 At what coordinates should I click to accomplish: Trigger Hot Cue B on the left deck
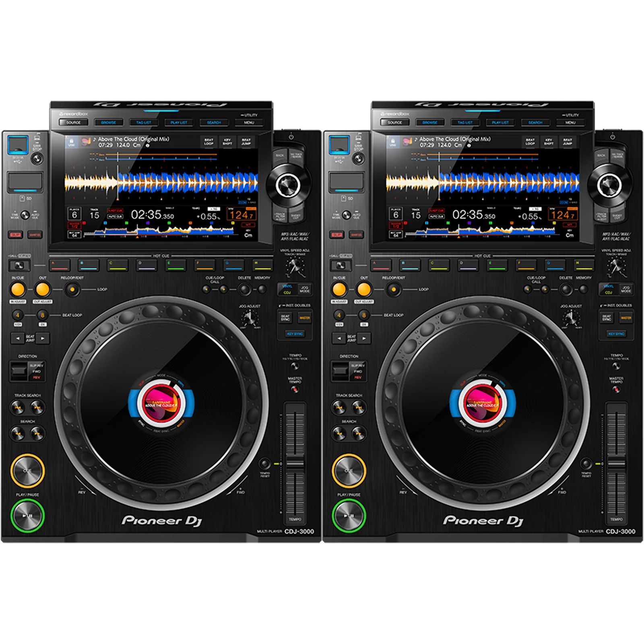[88, 265]
